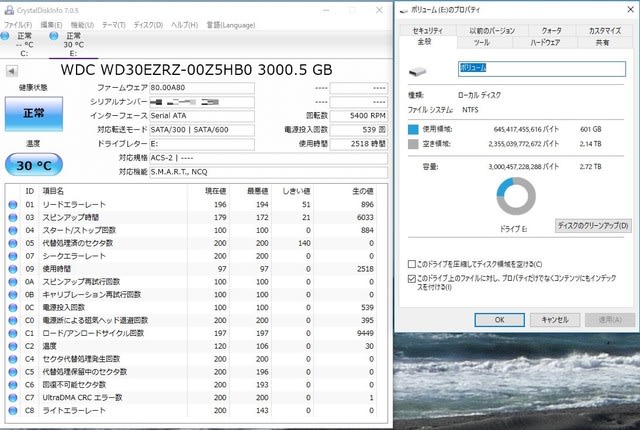The image size is (640, 430).
Task: Click the gray 空き領域 color swatch
Action: [413, 144]
